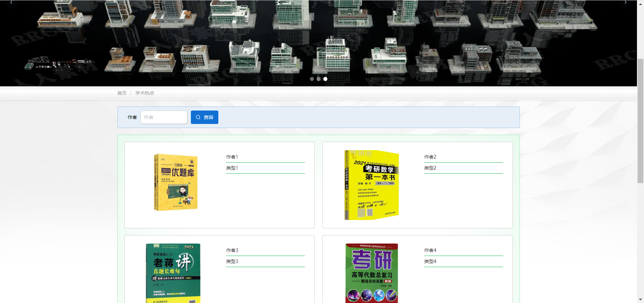Click the 类型2 text

(430, 168)
